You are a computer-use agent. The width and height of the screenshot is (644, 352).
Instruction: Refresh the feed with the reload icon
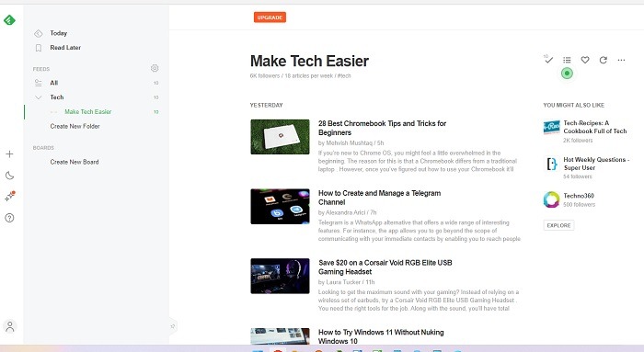point(603,60)
